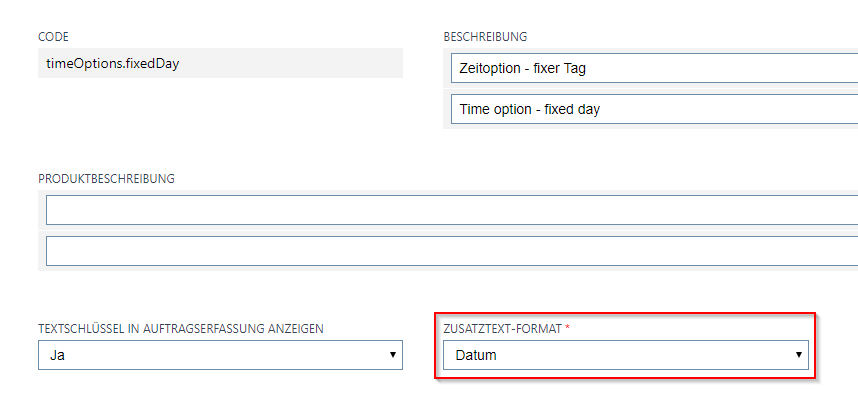Focus the "Time option - fixed day" field
858x416 pixels.
tap(650, 109)
